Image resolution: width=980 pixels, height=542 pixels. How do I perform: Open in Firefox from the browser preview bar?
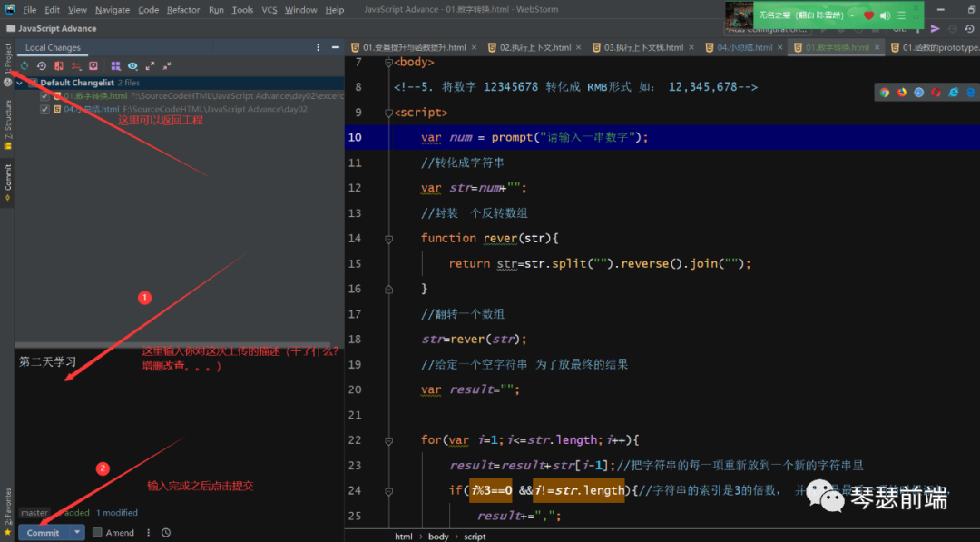coord(902,92)
